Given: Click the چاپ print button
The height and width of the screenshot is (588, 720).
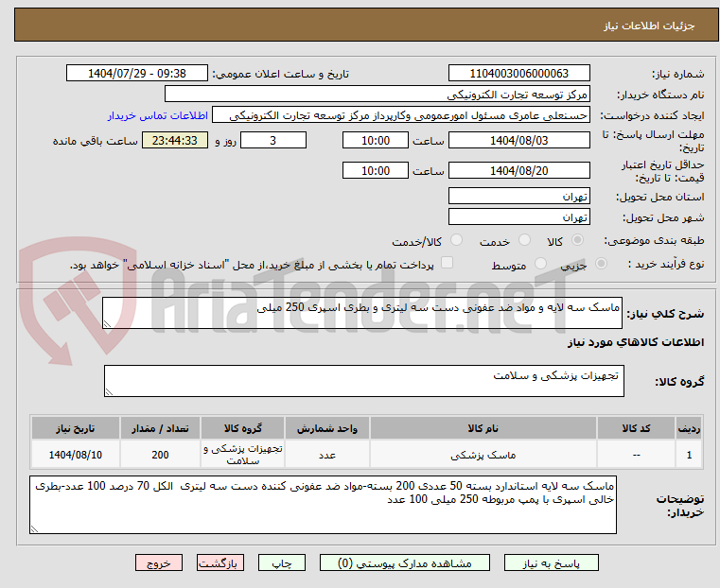Looking at the screenshot, I should [282, 562].
